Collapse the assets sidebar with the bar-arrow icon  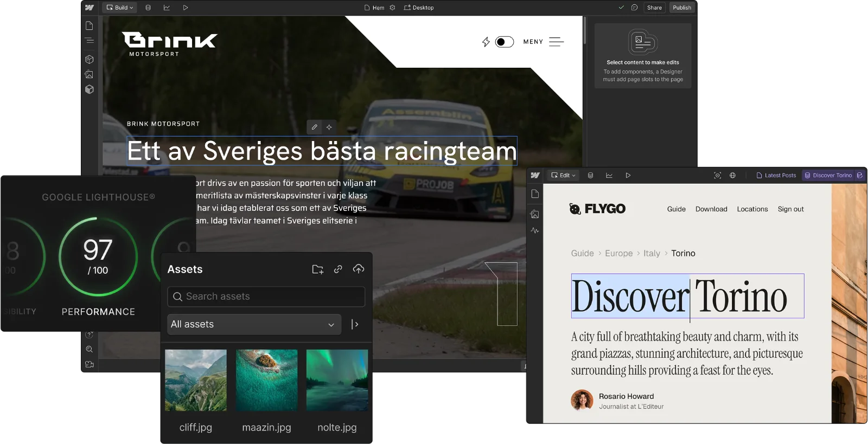click(x=355, y=324)
